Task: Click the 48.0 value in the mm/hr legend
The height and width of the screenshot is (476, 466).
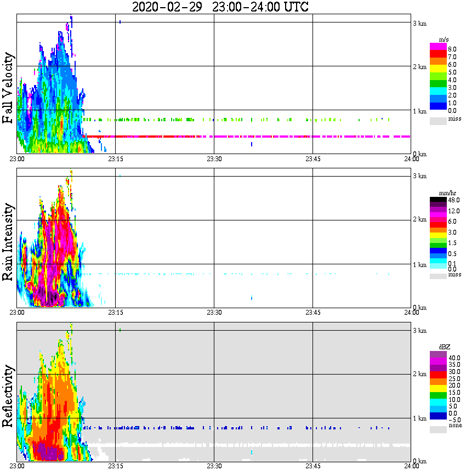Action: (454, 200)
